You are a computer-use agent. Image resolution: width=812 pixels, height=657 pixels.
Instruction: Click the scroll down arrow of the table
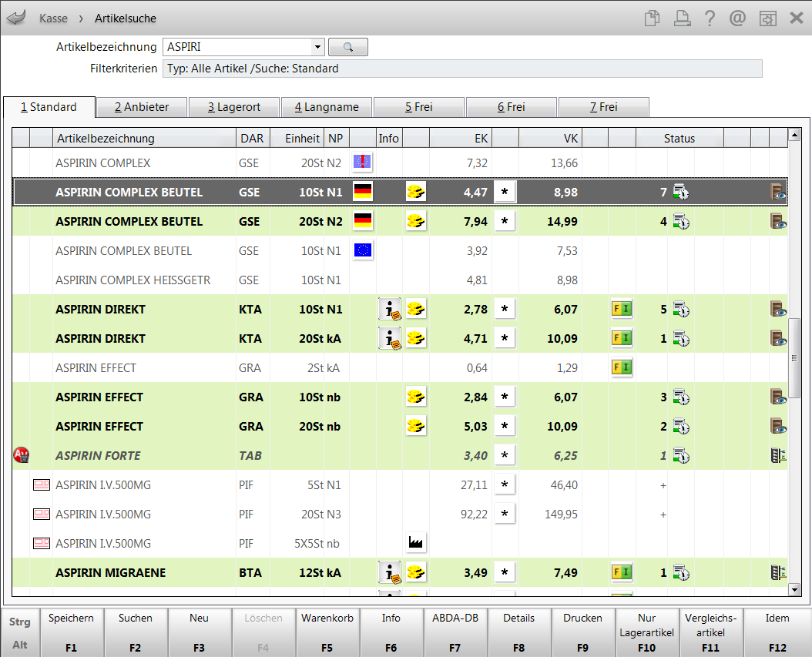(x=794, y=589)
